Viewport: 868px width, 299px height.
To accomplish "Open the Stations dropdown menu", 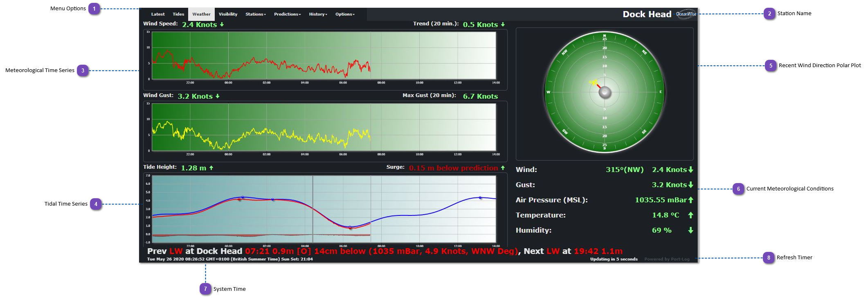I will [255, 14].
